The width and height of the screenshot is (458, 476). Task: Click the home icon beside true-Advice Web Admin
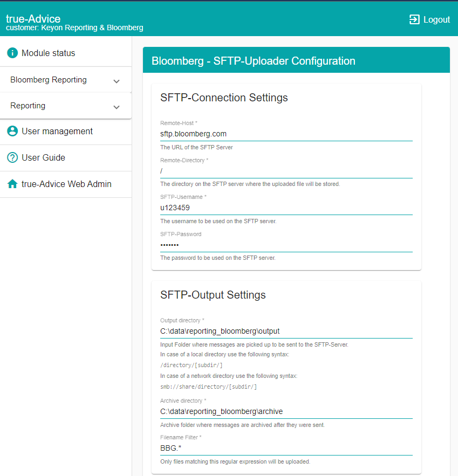(x=12, y=184)
